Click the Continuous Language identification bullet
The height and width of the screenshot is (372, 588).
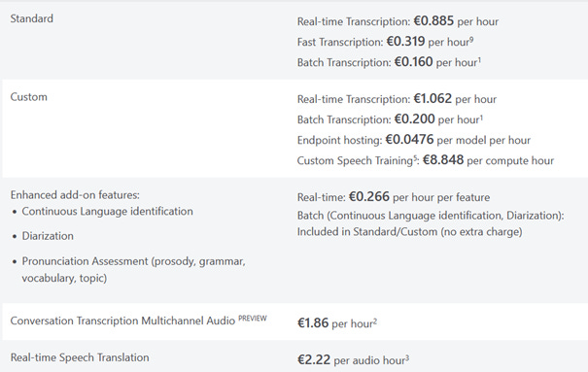coord(107,212)
